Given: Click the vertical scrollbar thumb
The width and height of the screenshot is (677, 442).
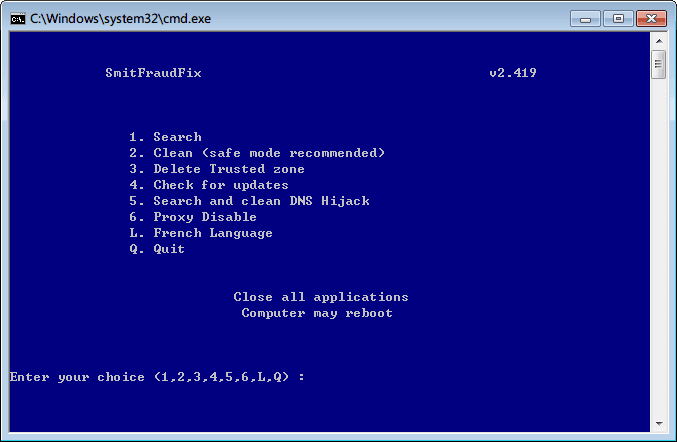Looking at the screenshot, I should [x=658, y=64].
